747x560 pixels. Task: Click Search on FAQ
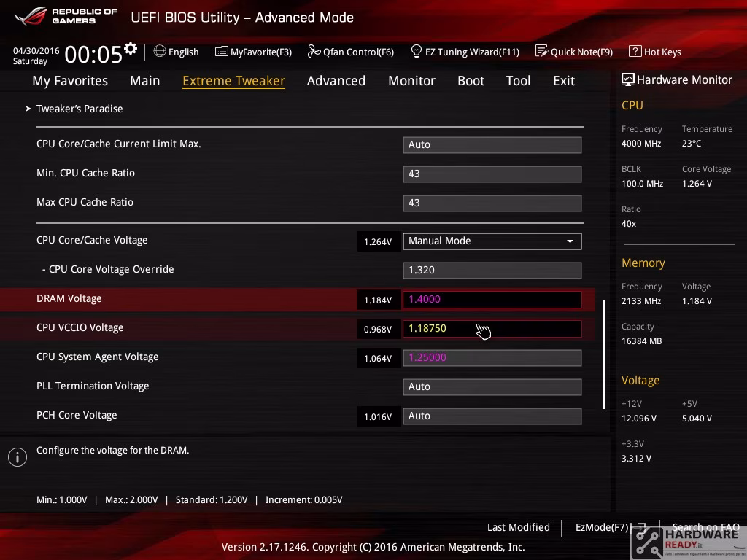(x=705, y=527)
